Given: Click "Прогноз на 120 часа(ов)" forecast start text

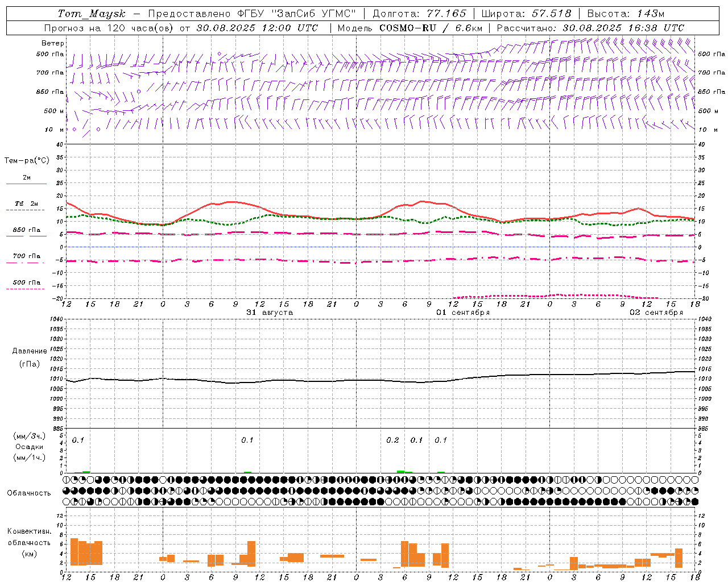Looking at the screenshot, I should (x=110, y=28).
